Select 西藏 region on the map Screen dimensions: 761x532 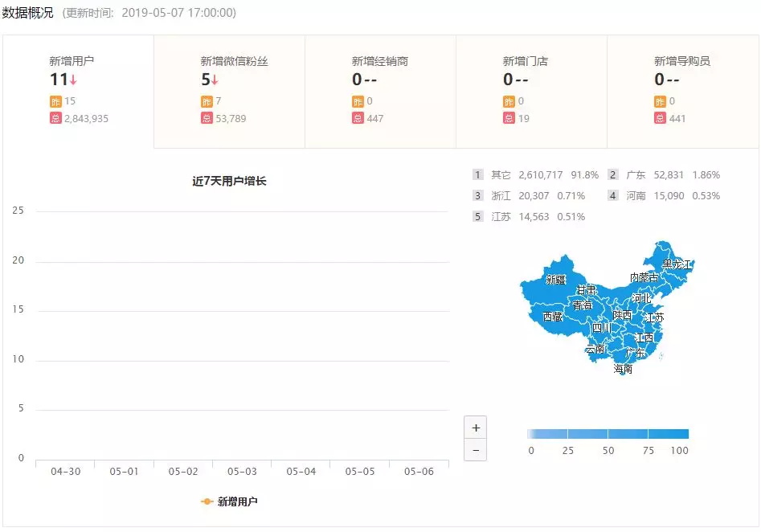coord(552,317)
